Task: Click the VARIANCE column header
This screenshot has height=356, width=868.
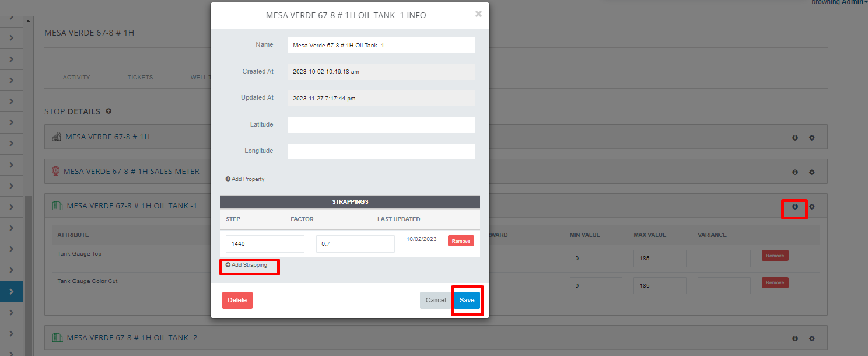Action: [x=712, y=235]
